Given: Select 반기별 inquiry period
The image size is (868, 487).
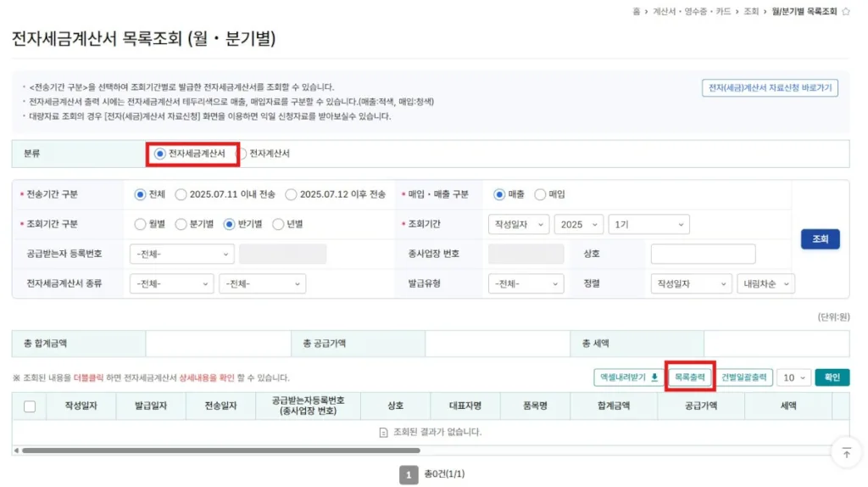Looking at the screenshot, I should coord(229,224).
